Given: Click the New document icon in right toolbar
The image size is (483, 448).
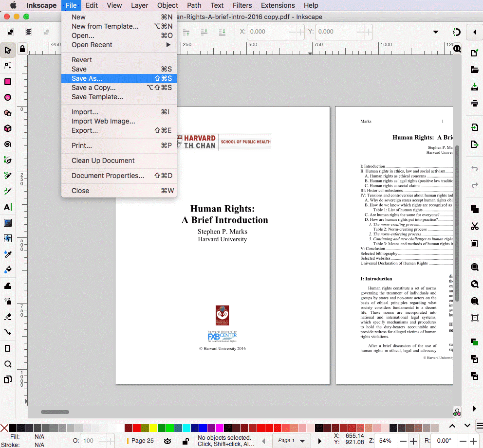Looking at the screenshot, I should [x=474, y=53].
